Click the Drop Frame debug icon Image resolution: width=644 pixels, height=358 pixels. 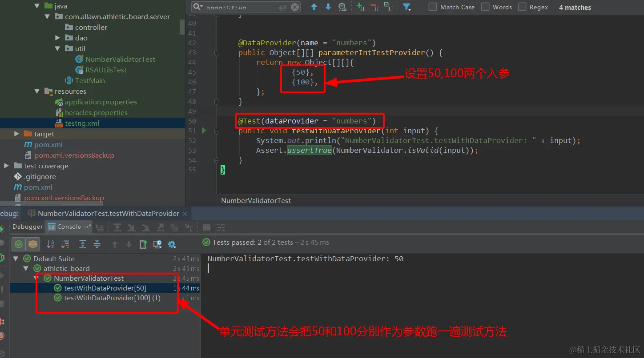pos(174,227)
